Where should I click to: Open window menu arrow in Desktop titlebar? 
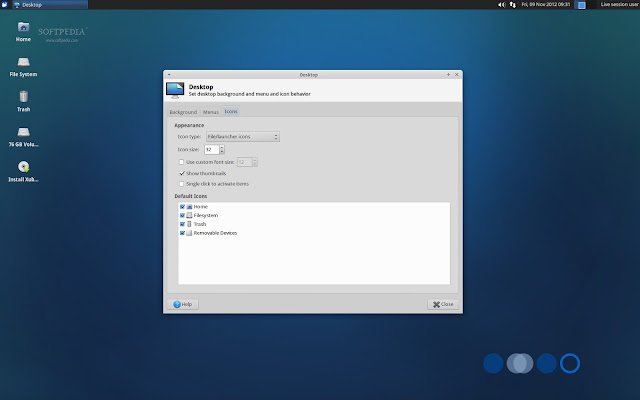169,75
